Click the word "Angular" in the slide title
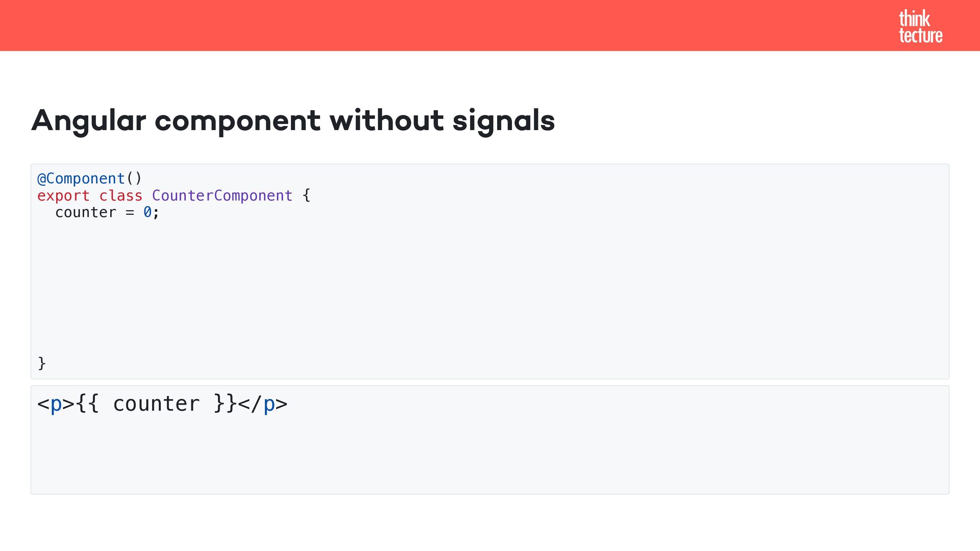Screen dimensions: 980x551 click(x=89, y=121)
